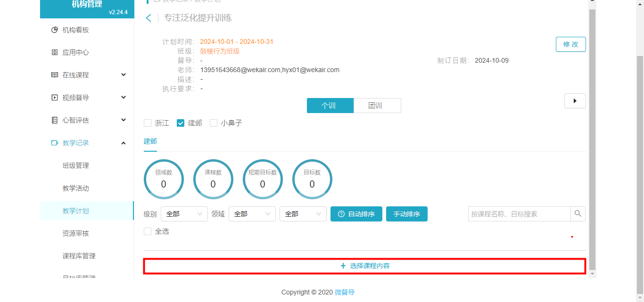Click the 课程数 circular counter
Image resolution: width=644 pixels, height=302 pixels.
213,180
